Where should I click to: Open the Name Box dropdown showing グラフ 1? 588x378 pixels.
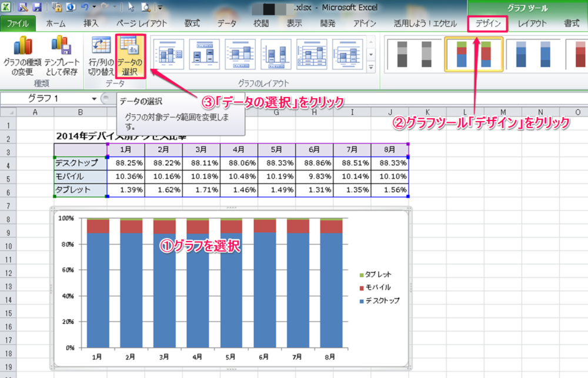tap(93, 99)
